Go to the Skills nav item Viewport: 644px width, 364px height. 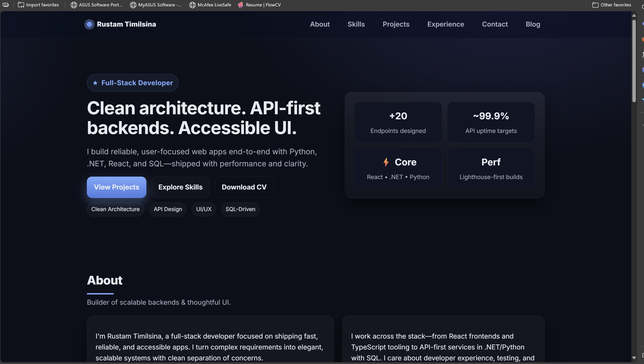[356, 24]
